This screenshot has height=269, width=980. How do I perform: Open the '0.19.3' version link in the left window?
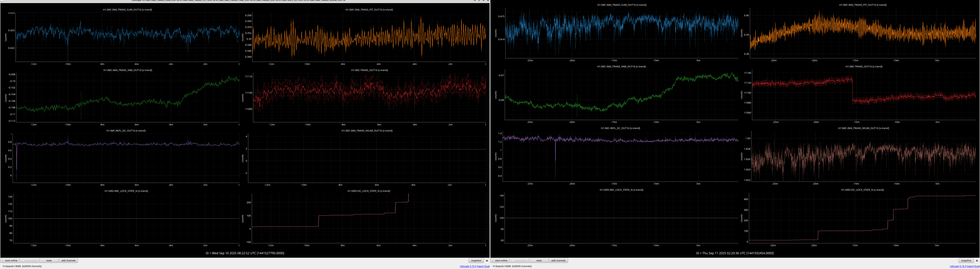click(x=473, y=266)
